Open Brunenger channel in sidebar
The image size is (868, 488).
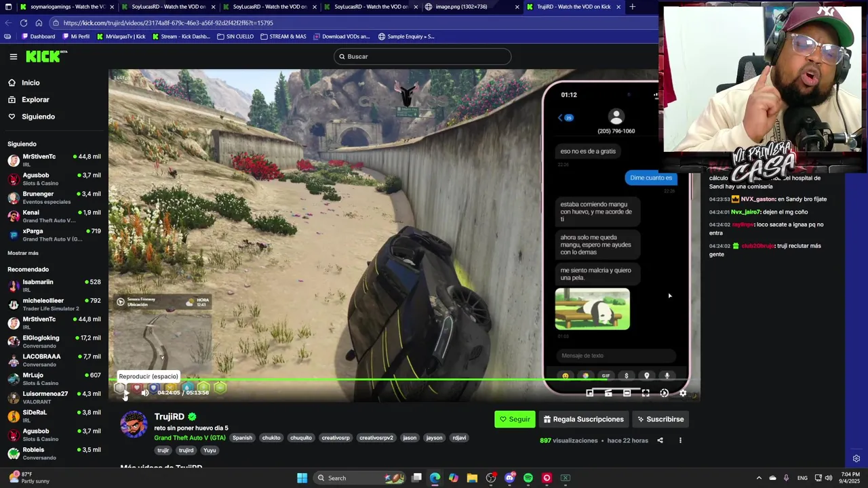pyautogui.click(x=54, y=198)
